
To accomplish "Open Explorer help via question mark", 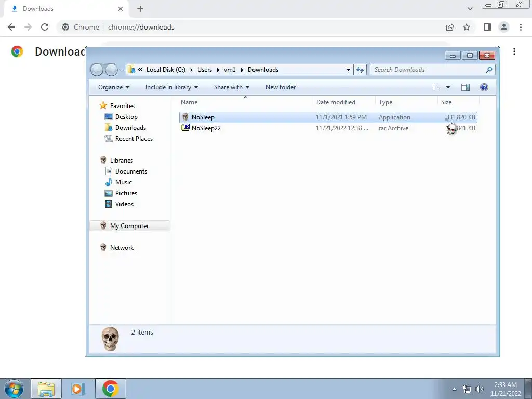I will pos(484,87).
